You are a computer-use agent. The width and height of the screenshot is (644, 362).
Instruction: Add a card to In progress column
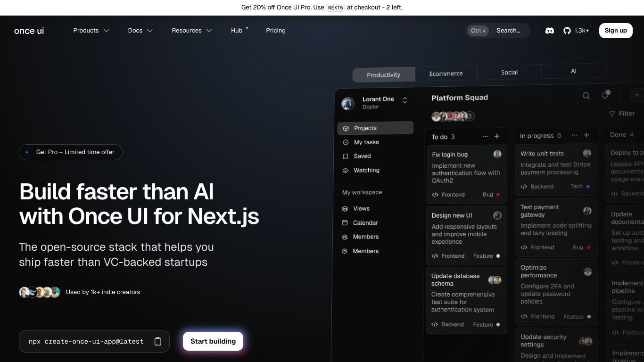coord(586,135)
